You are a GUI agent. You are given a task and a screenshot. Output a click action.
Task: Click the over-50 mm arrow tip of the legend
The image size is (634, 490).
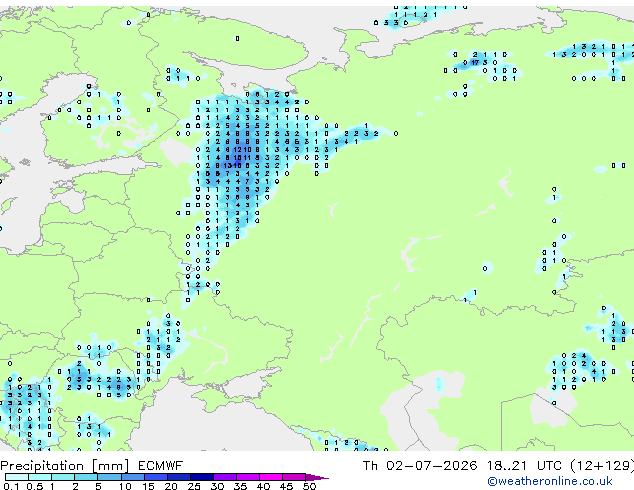(x=317, y=477)
